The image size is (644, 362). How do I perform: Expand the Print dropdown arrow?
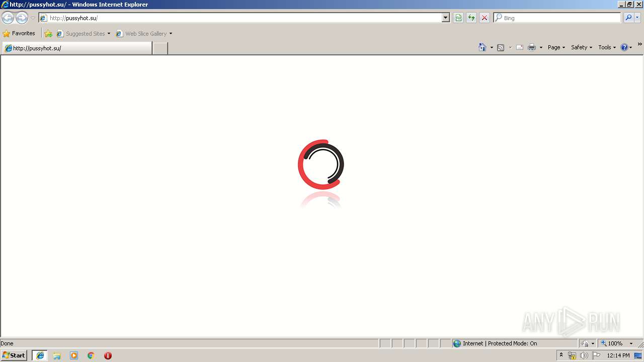tap(541, 47)
